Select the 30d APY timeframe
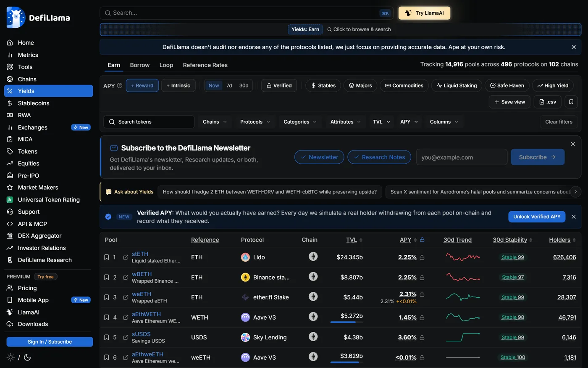The width and height of the screenshot is (588, 368). 244,85
